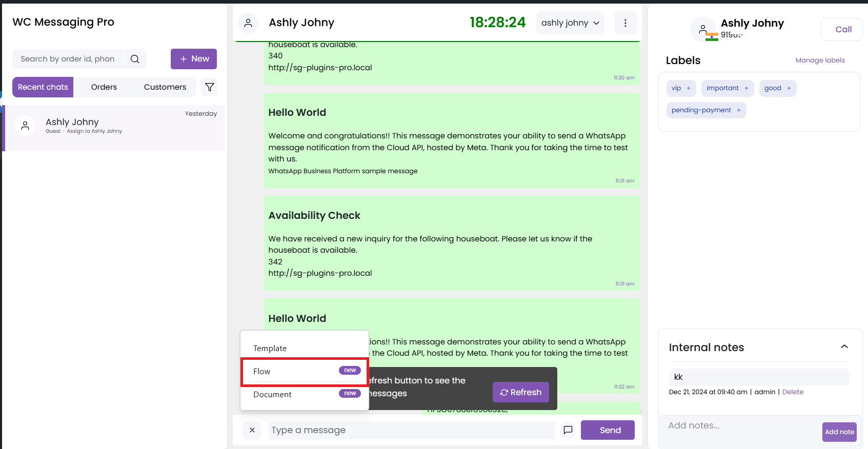This screenshot has width=868, height=449.
Task: Switch to Customers tab
Action: 165,87
